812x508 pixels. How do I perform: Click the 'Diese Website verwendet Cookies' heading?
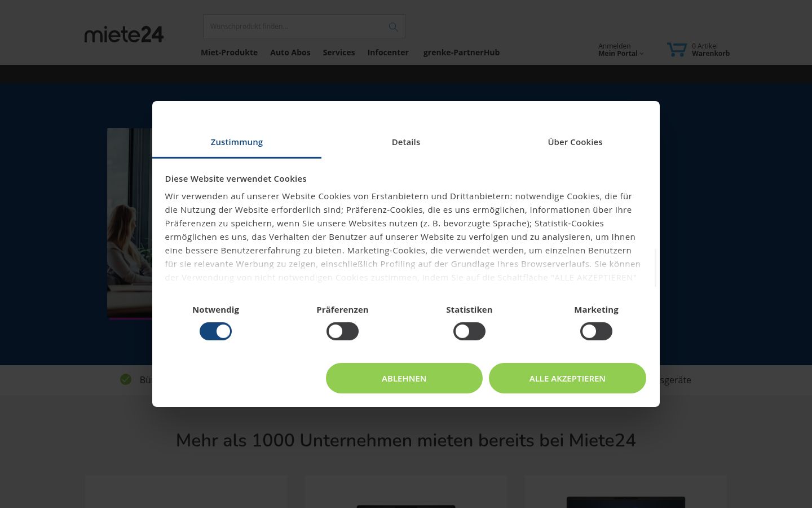236,179
